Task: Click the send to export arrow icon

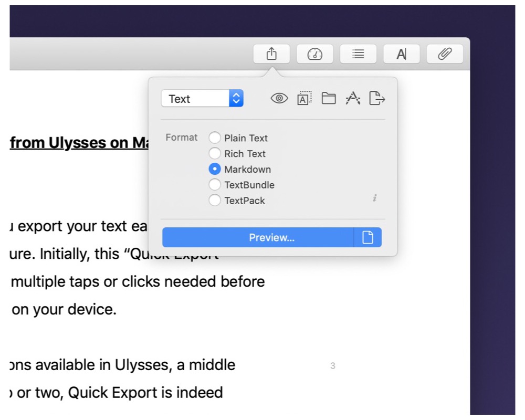Action: (377, 99)
